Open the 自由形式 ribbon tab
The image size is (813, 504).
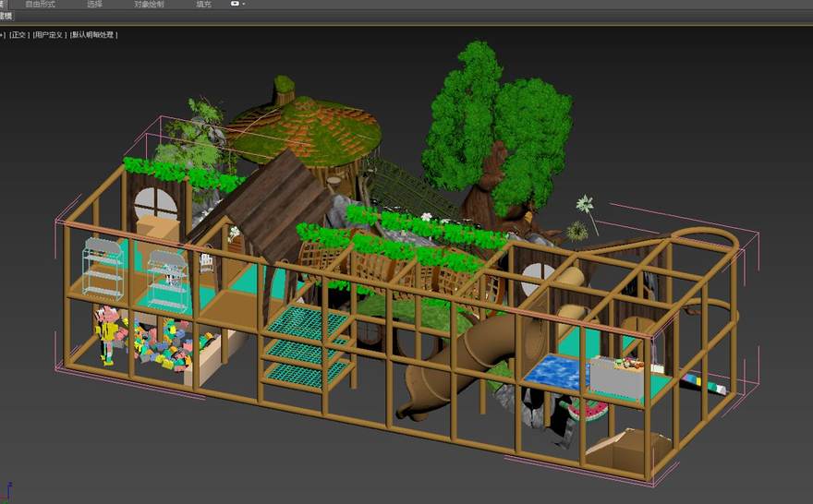pos(40,4)
